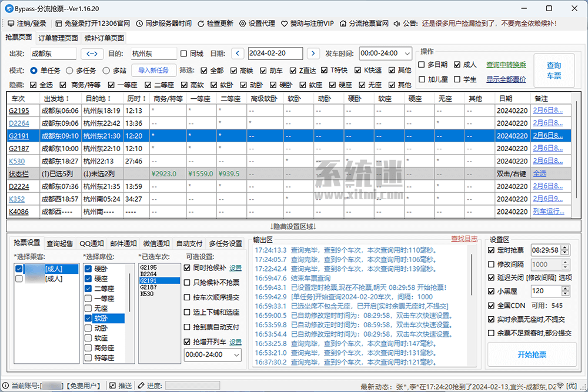
Task: Click the 查询车票 button
Action: pos(554,71)
